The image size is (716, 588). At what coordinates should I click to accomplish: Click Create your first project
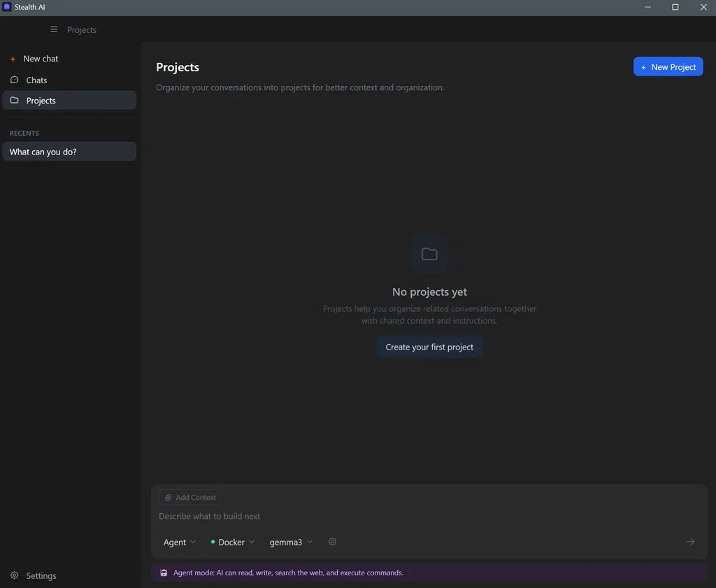tap(429, 347)
